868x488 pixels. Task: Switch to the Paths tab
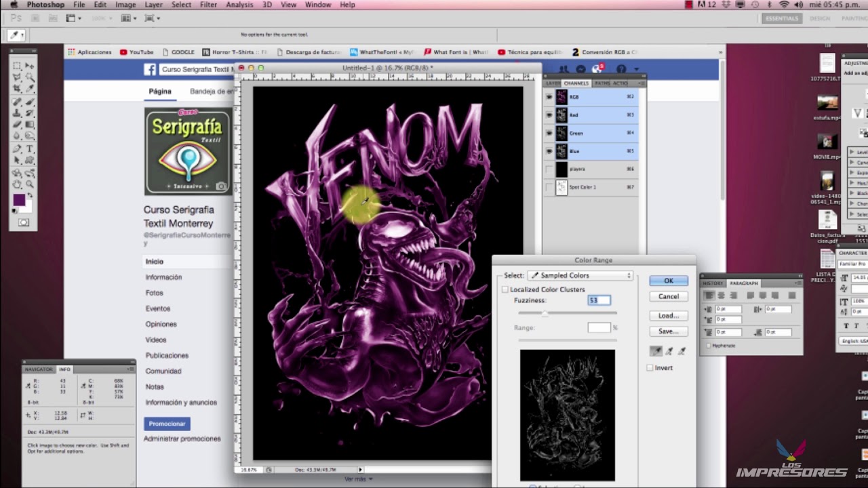tap(602, 83)
